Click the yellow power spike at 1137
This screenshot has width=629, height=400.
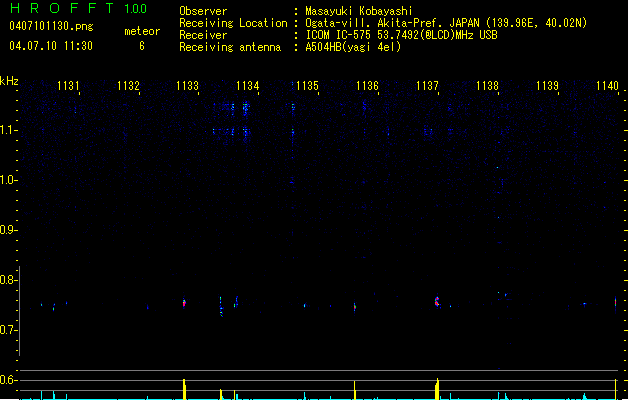437,389
